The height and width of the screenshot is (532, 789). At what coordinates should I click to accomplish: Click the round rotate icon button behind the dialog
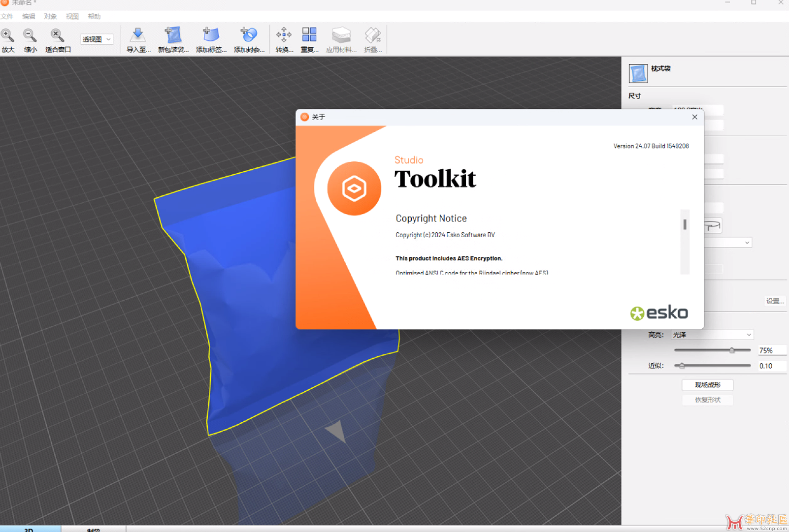click(x=713, y=225)
